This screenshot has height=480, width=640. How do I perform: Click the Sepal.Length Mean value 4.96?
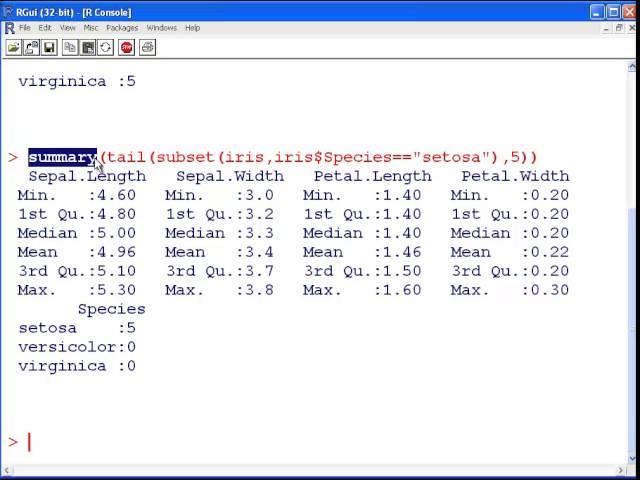click(x=116, y=252)
